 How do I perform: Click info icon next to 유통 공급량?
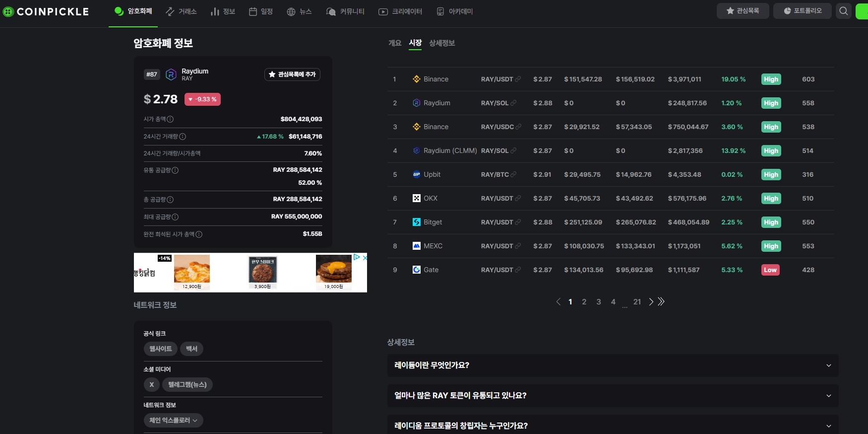(175, 170)
